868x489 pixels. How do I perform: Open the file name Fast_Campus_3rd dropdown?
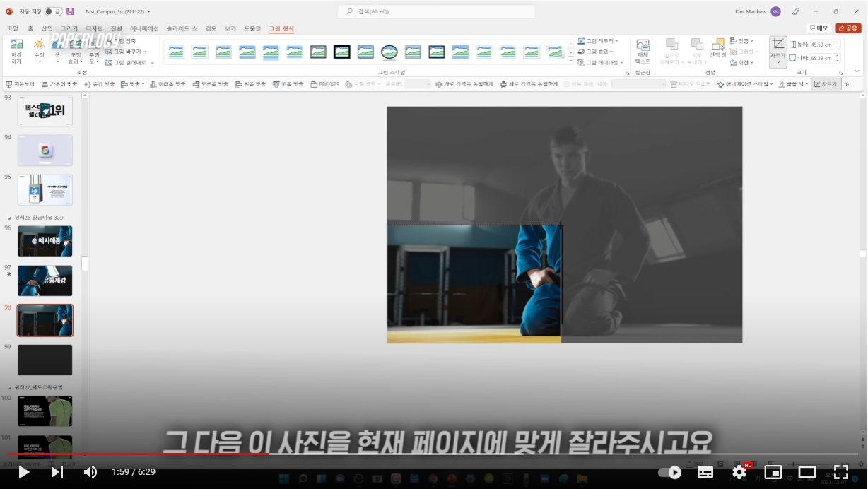click(x=117, y=11)
